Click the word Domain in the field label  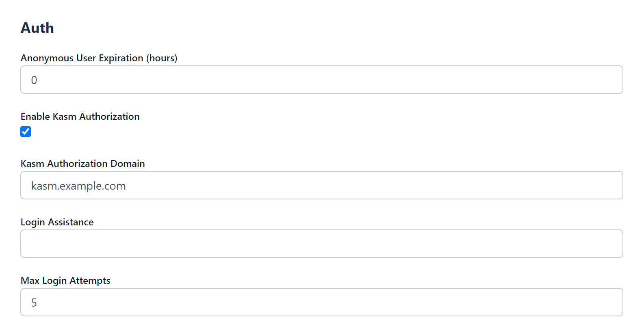[128, 164]
